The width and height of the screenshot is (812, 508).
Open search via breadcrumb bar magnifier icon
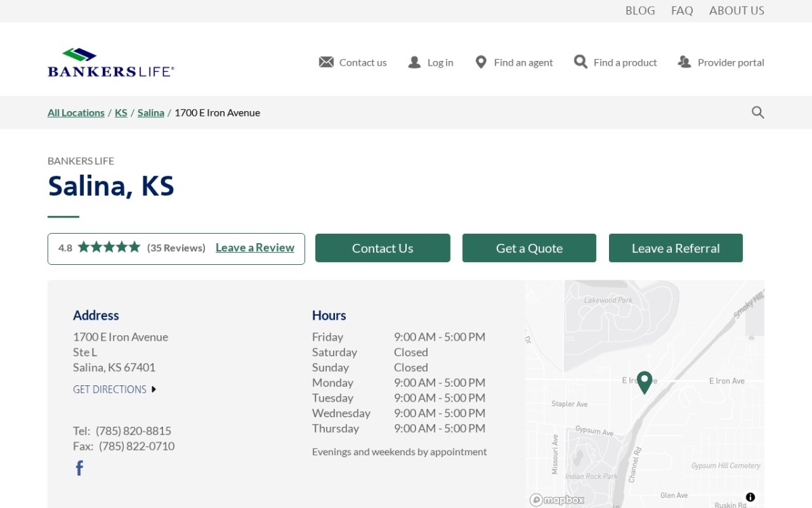coord(758,112)
